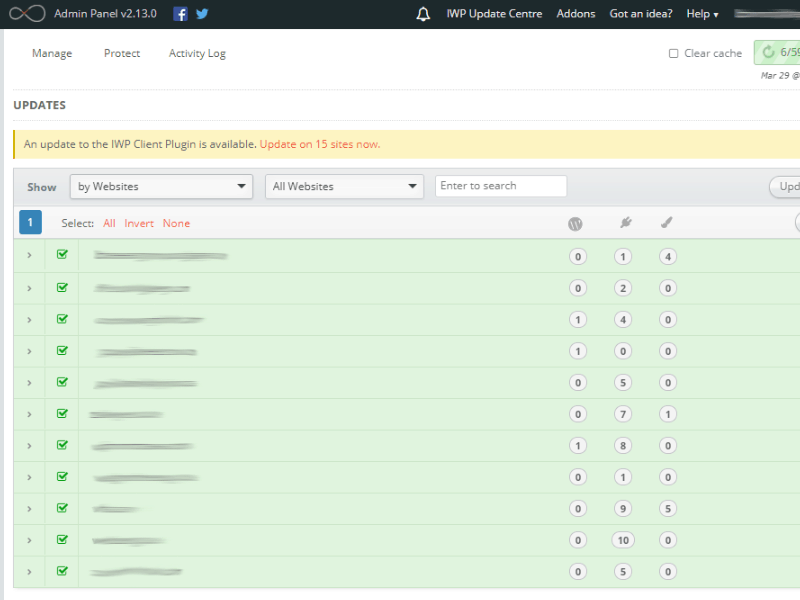Image resolution: width=800 pixels, height=600 pixels.
Task: Click the Facebook icon in header
Action: click(x=180, y=14)
